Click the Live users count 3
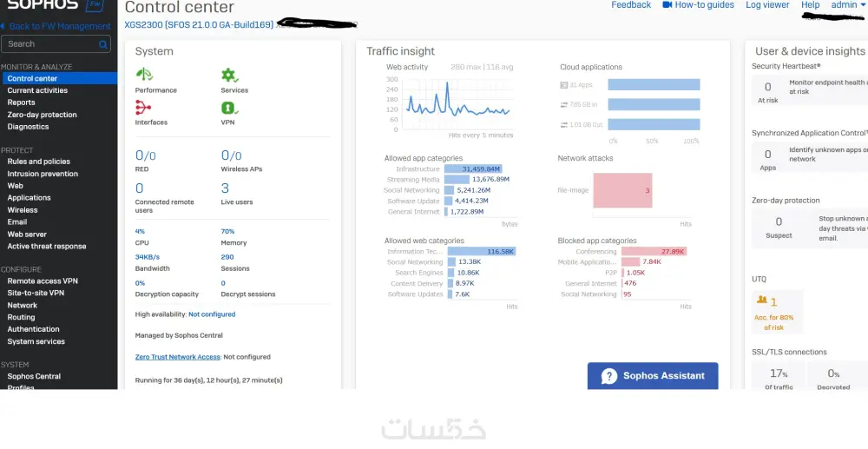 pyautogui.click(x=225, y=188)
